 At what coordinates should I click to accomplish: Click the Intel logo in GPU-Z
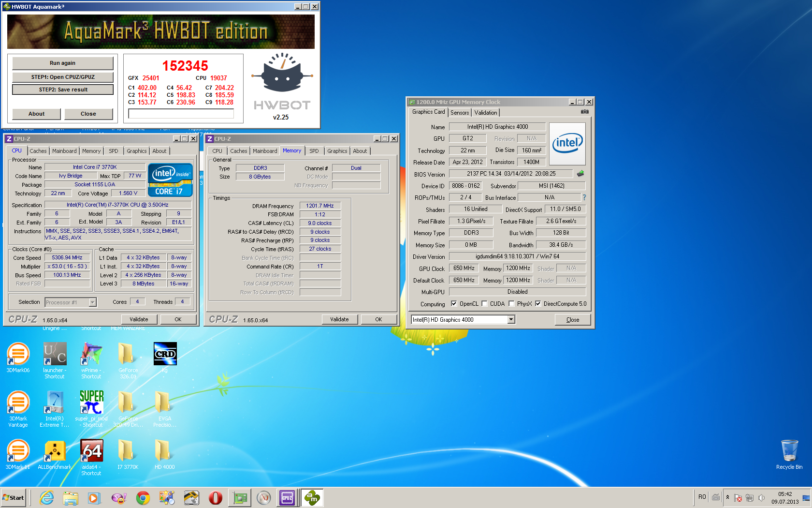coord(568,143)
